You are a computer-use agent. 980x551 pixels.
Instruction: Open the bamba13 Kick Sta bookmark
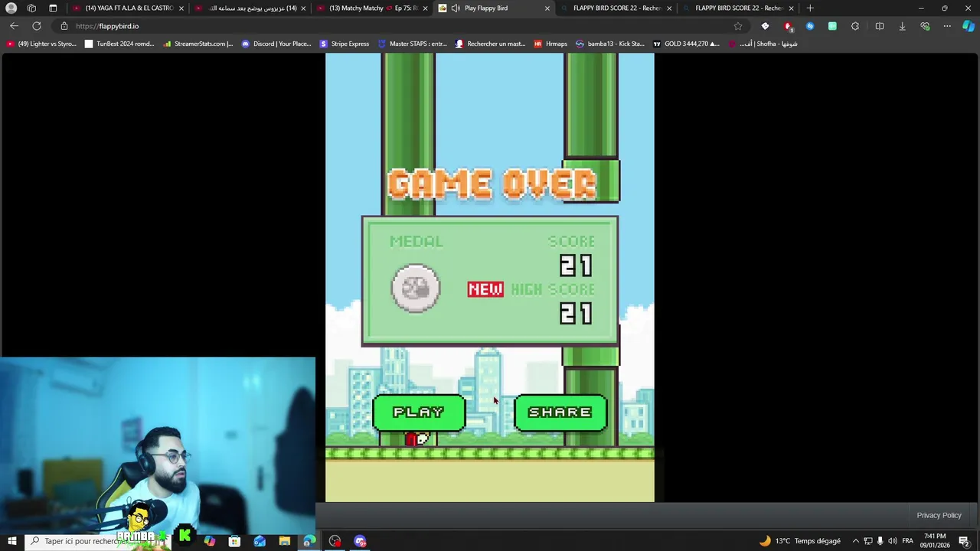click(610, 44)
